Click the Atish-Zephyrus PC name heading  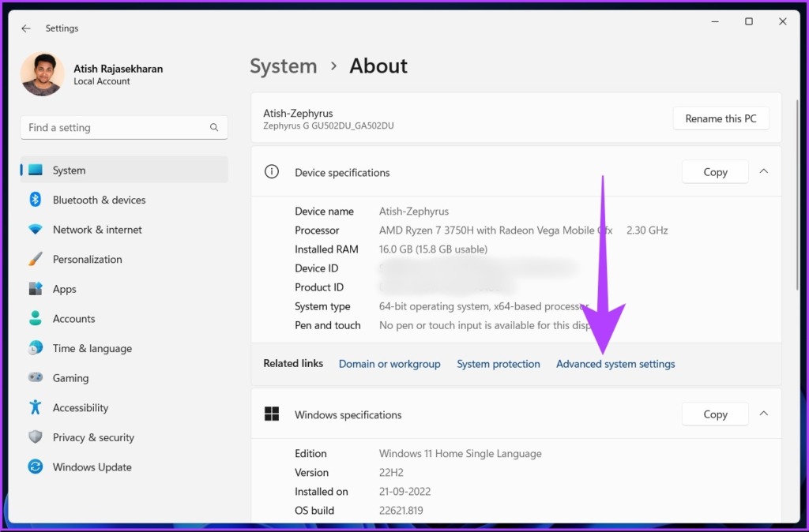click(298, 114)
